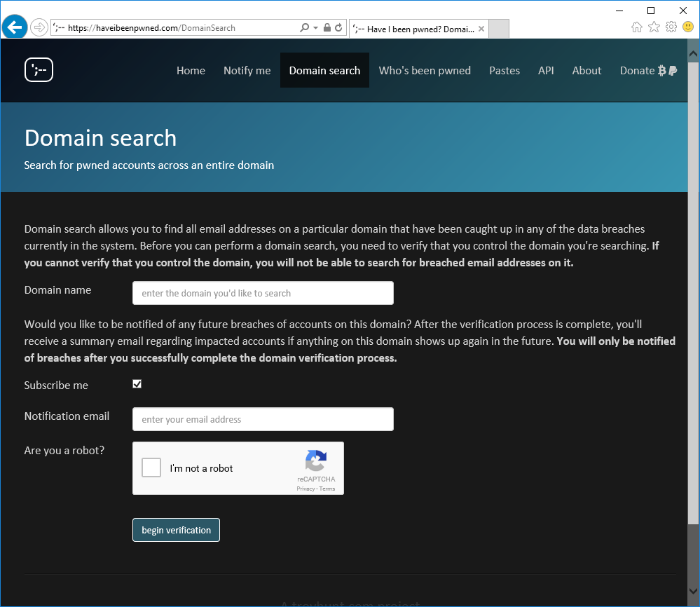Click the padlock security icon

coord(327,28)
